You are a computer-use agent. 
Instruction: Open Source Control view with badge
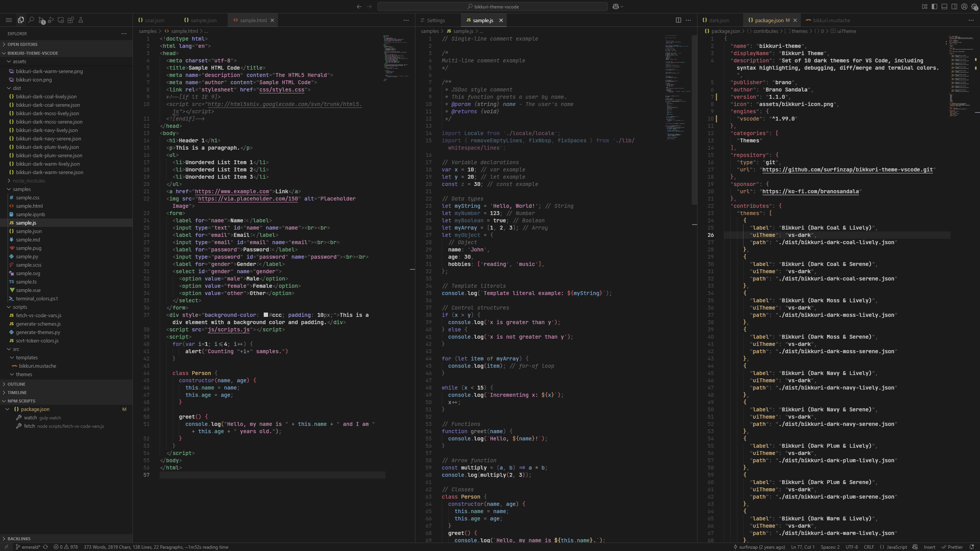tap(41, 20)
